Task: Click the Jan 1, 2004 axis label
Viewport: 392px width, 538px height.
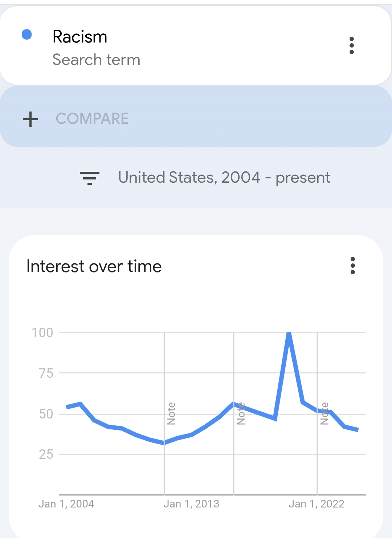Action: [x=66, y=504]
